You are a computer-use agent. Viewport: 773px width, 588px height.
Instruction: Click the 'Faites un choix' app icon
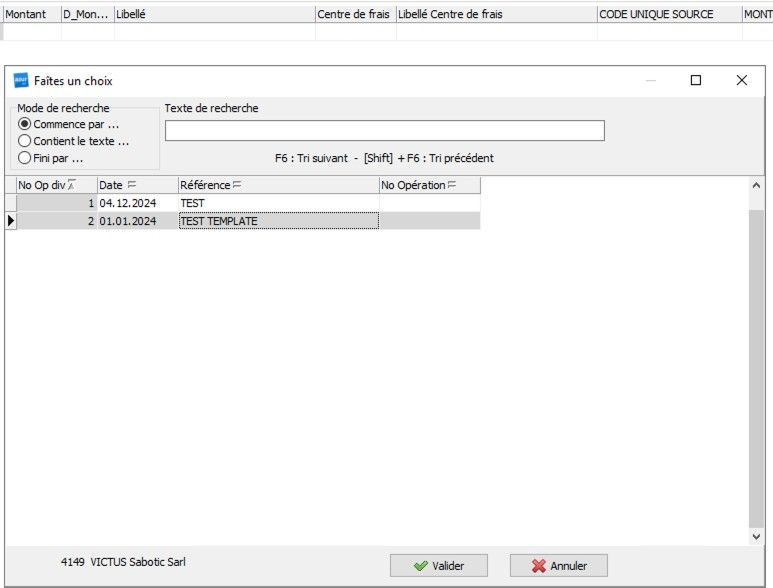[21, 80]
